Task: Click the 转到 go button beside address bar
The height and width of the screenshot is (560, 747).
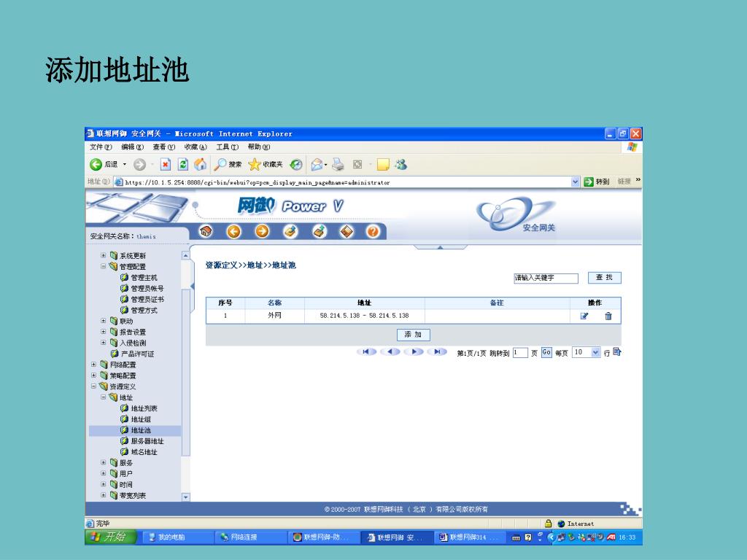Action: coord(597,182)
